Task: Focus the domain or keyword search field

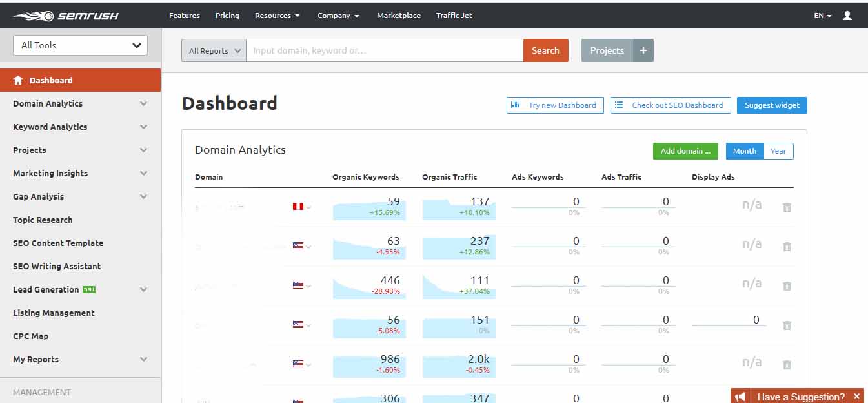Action: point(385,50)
